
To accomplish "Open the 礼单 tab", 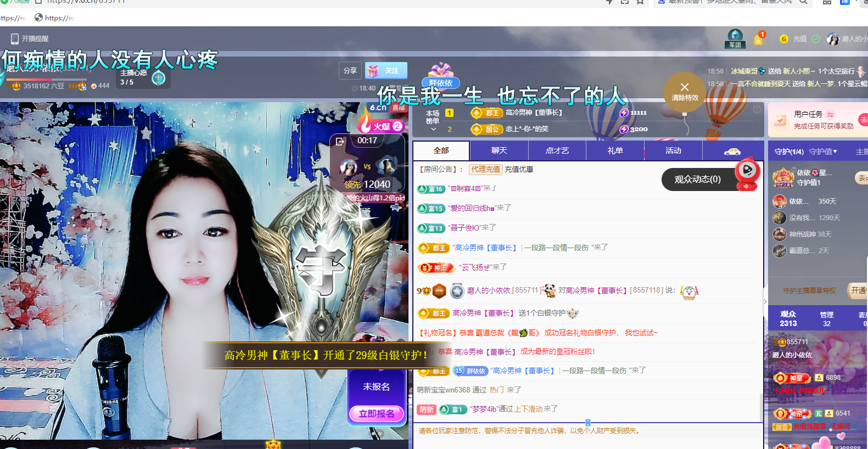I will pos(615,150).
